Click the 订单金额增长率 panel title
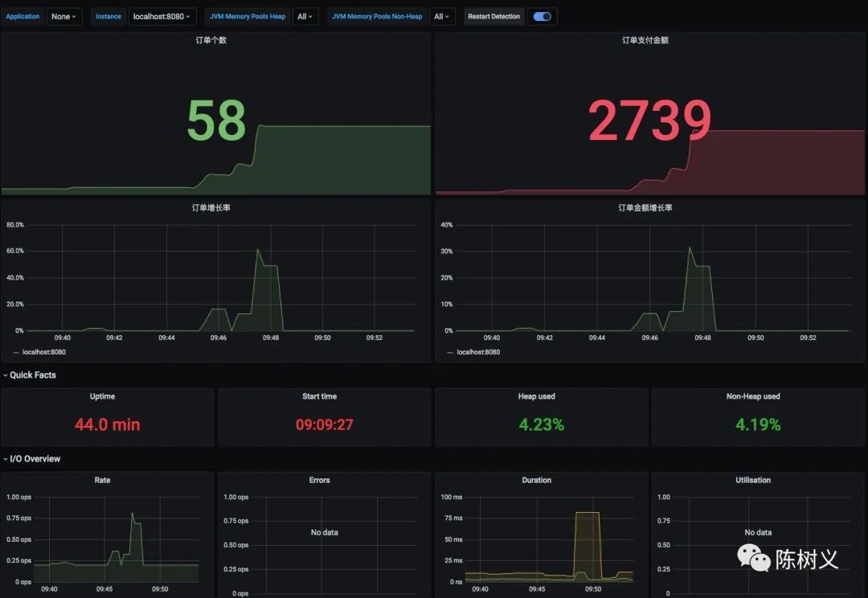868x598 pixels. click(x=645, y=208)
